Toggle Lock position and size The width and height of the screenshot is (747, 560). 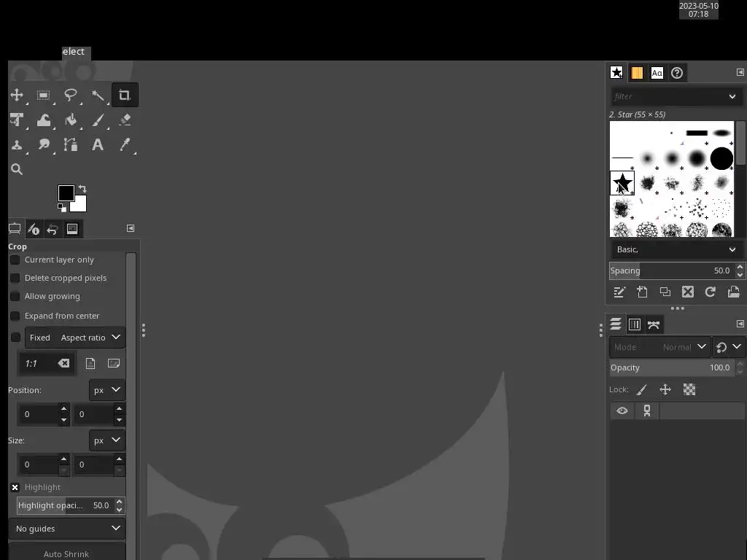click(x=665, y=390)
